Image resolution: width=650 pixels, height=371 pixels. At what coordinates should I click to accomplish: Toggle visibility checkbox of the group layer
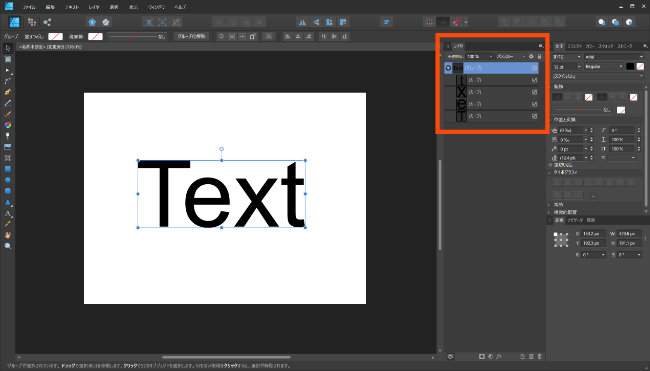point(534,68)
